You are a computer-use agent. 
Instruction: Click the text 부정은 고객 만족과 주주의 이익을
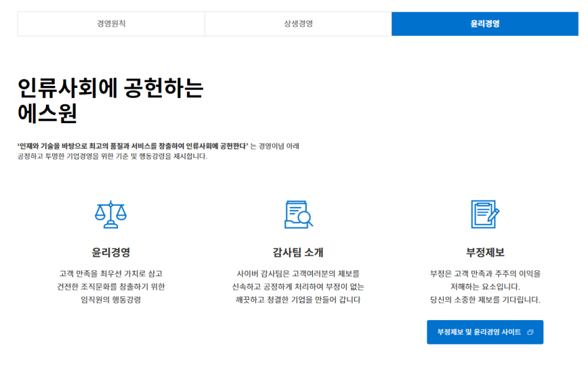485,274
